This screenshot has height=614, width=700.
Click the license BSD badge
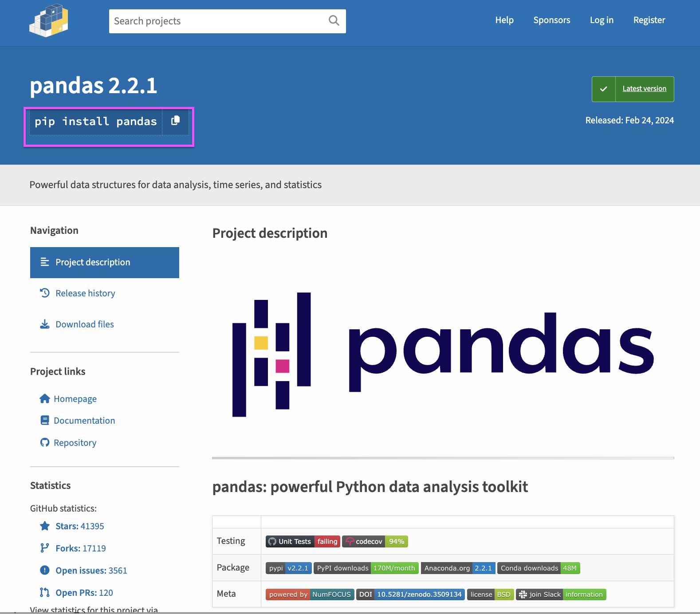tap(491, 594)
